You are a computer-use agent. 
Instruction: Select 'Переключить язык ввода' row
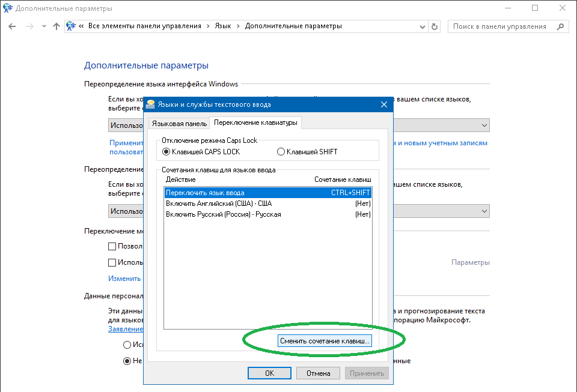point(268,193)
